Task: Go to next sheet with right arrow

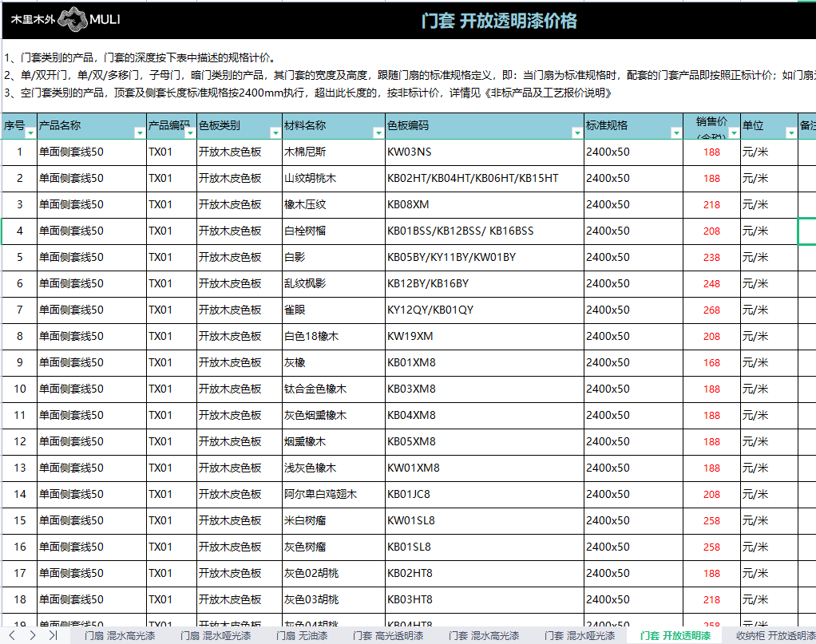Action: click(33, 635)
